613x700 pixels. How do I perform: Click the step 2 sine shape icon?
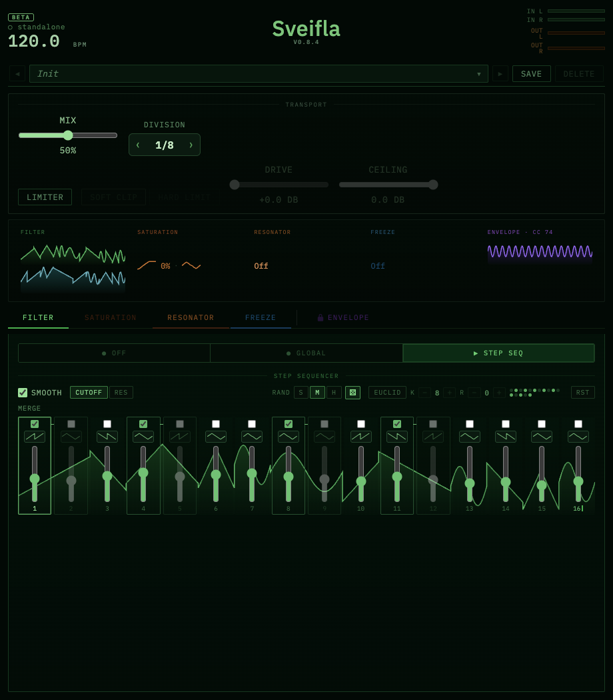point(71,437)
